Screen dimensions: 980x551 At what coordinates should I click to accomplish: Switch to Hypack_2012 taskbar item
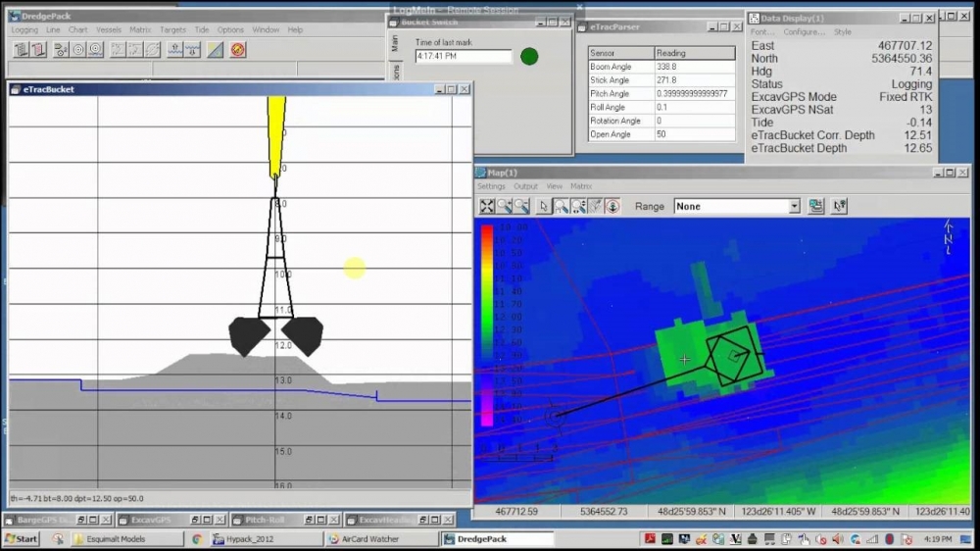[x=267, y=538]
